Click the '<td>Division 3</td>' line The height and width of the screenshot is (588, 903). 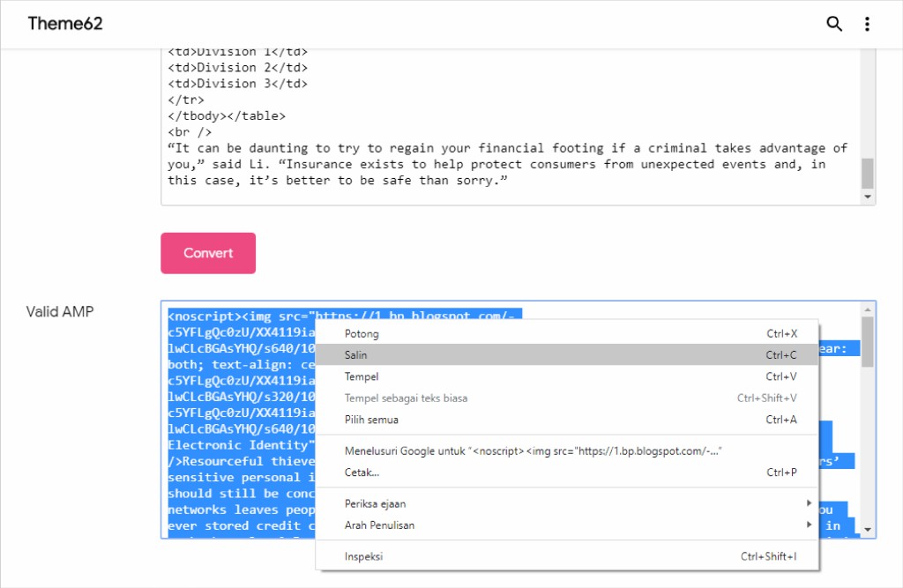coord(238,84)
